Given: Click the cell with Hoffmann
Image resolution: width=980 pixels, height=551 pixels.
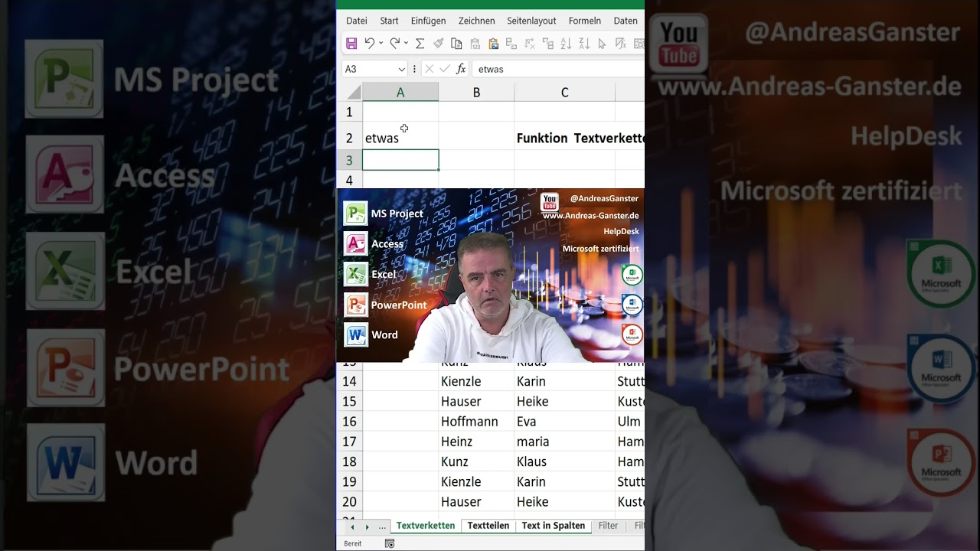Looking at the screenshot, I should pos(476,422).
